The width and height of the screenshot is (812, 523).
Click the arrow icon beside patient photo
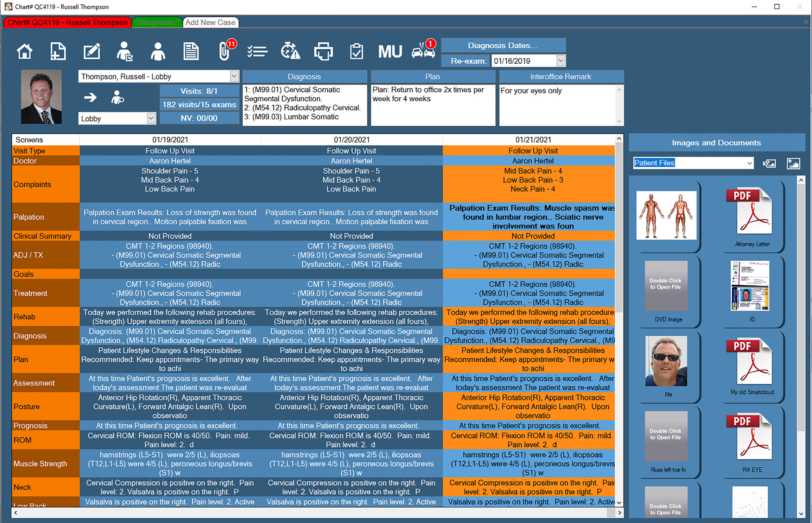[x=90, y=97]
